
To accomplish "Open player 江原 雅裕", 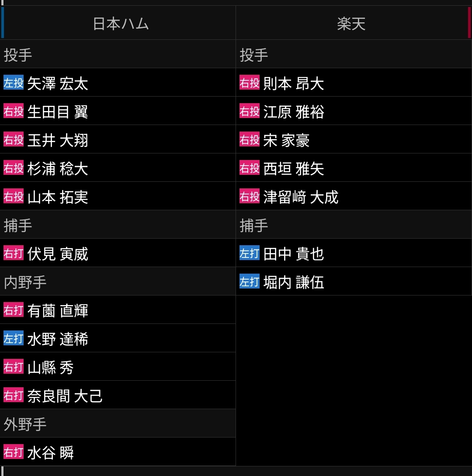I will tap(294, 112).
